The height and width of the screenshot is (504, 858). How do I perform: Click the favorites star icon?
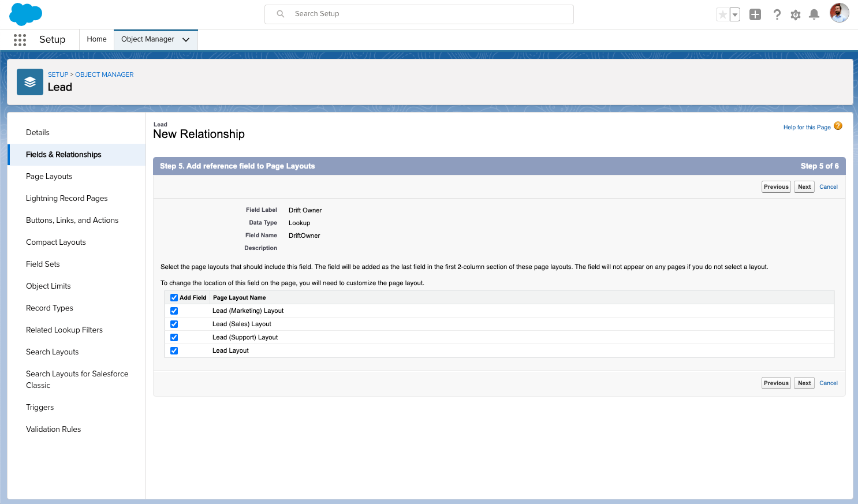click(x=722, y=14)
